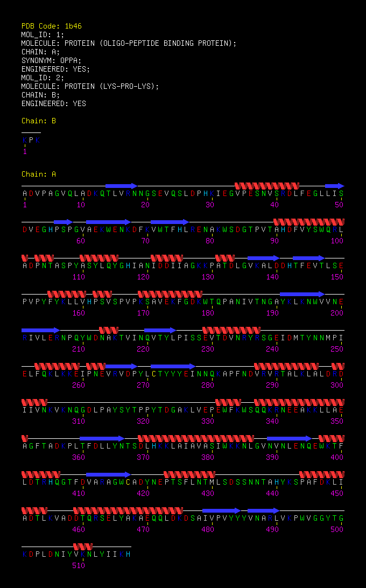366x588 pixels.
Task: Click the red helix spanning residues 34-43
Action: [267, 186]
